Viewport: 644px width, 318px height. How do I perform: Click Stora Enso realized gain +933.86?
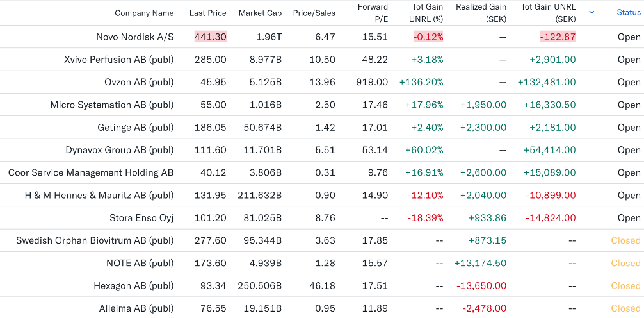pyautogui.click(x=487, y=217)
